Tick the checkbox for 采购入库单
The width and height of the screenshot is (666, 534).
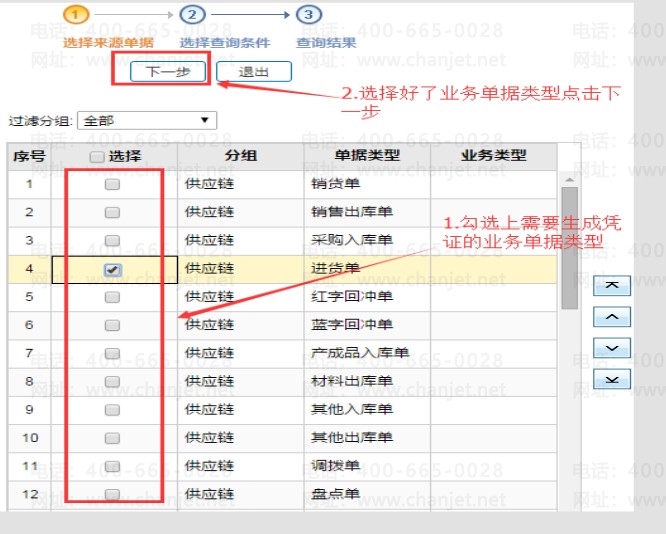[112, 241]
